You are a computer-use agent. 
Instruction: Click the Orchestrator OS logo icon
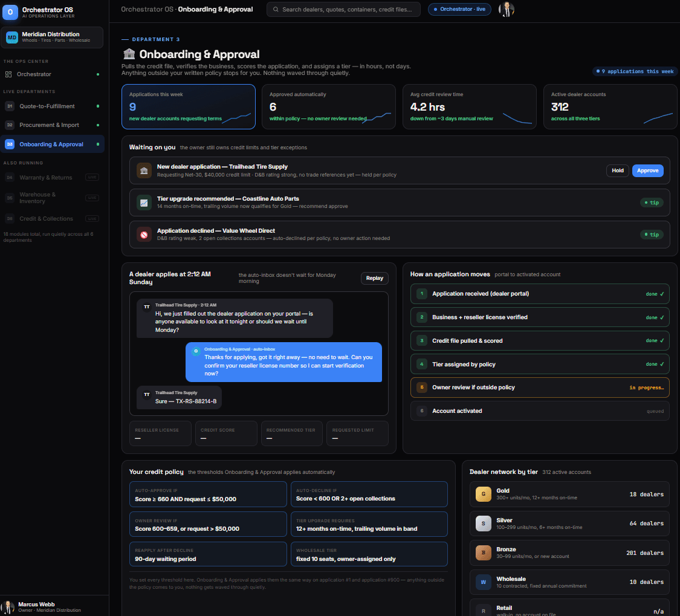10,12
